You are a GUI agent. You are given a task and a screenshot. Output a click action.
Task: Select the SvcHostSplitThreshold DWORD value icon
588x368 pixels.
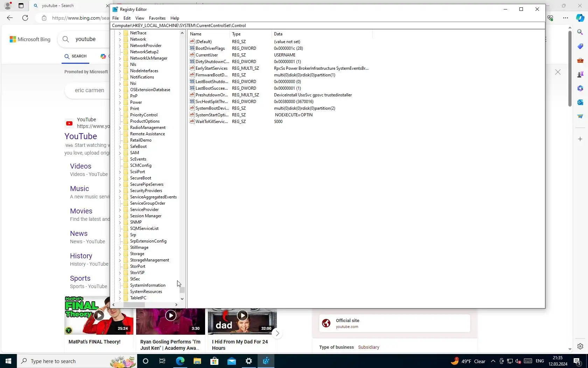[x=192, y=102]
